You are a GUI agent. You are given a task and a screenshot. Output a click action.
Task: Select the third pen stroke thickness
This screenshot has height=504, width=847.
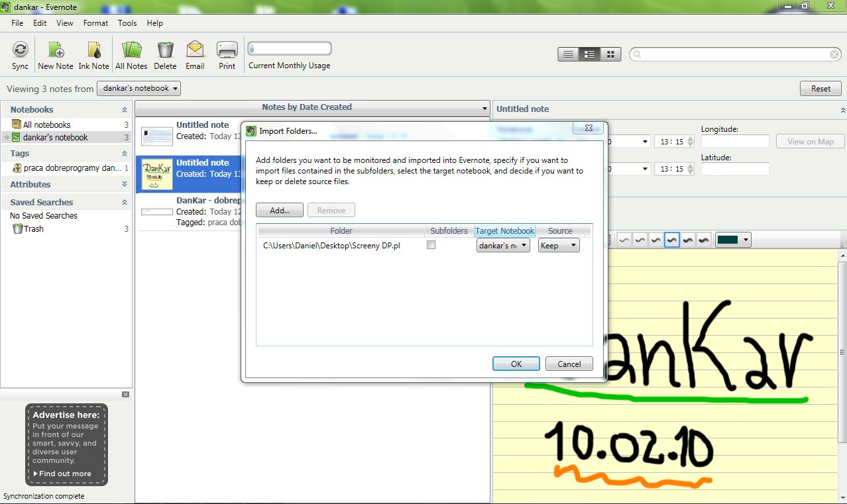(656, 240)
